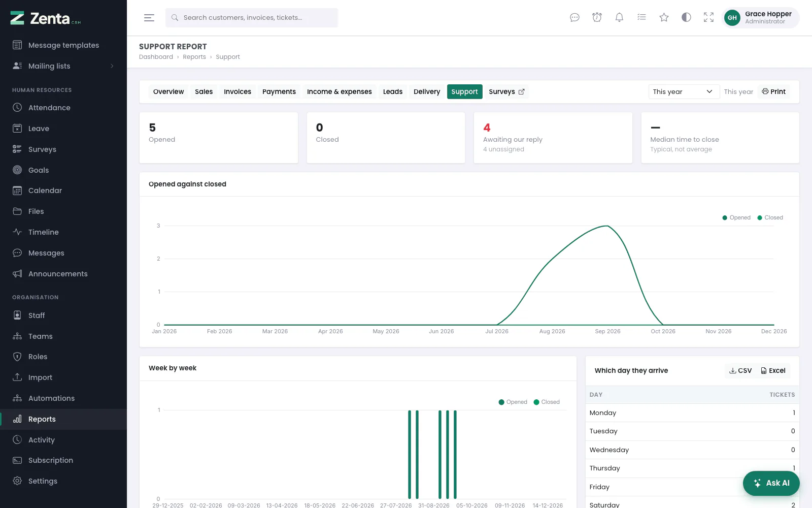
Task: Open the Ask AI assistant
Action: 771,483
